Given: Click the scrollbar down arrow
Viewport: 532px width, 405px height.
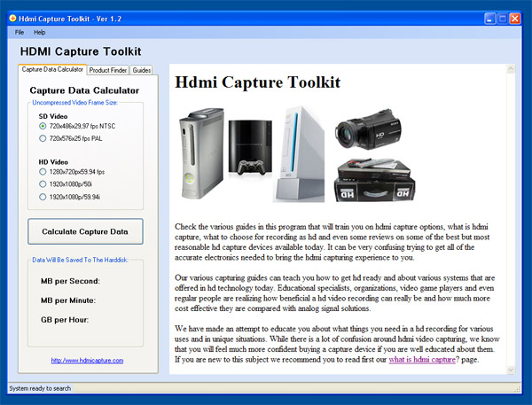Looking at the screenshot, I should [511, 370].
